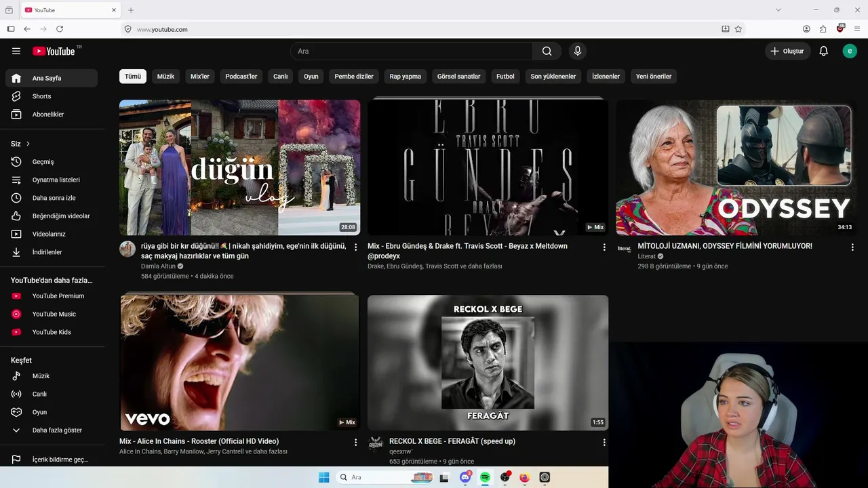This screenshot has width=868, height=488.
Task: Open Geçmiş watch history
Action: (x=52, y=162)
